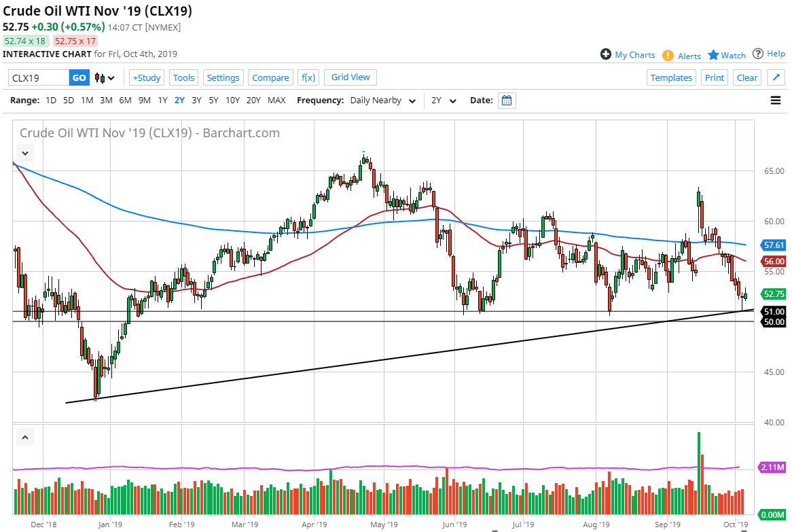This screenshot has width=792, height=532.
Task: Open the Compare tool
Action: pos(270,77)
